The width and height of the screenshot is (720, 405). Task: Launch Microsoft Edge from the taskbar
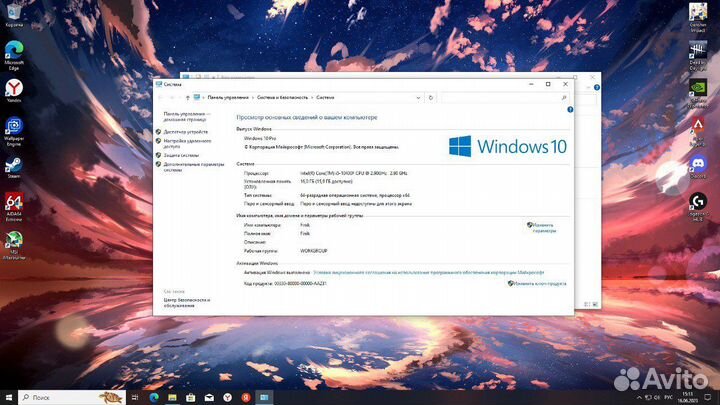[154, 397]
